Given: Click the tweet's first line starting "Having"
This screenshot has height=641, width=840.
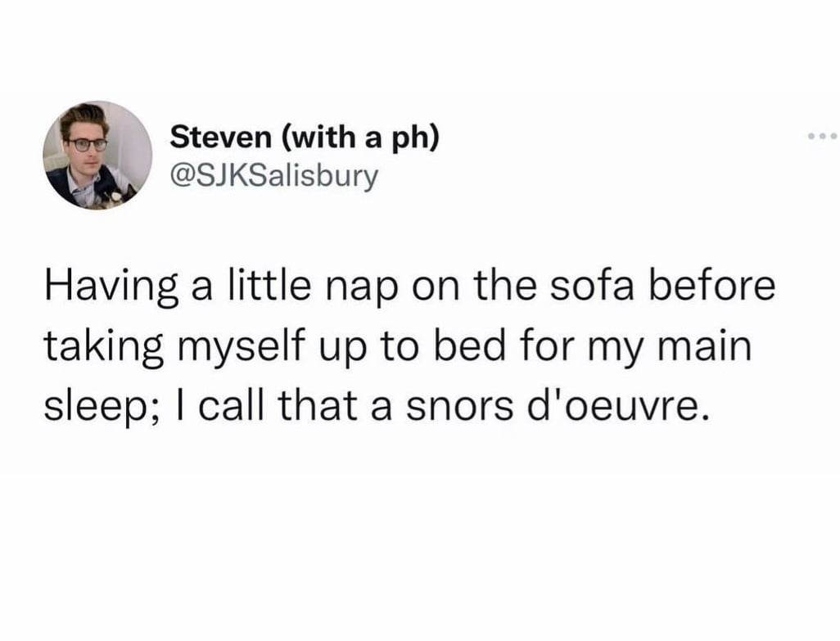Looking at the screenshot, I should [x=409, y=290].
